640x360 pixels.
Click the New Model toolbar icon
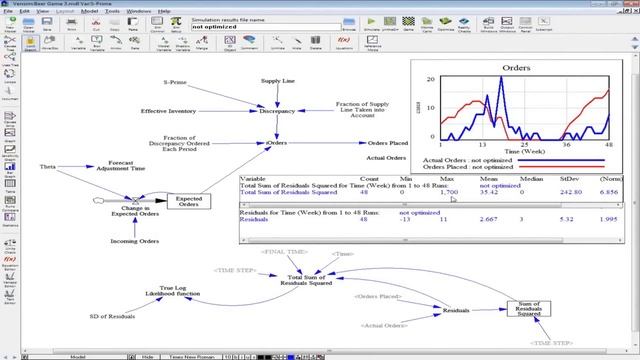tap(10, 24)
